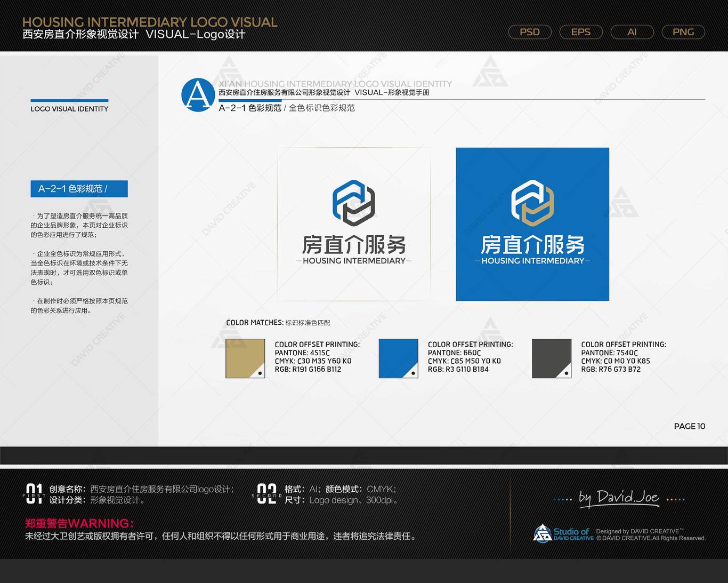728x583 pixels.
Task: Click RGB: R3 G110 B184 value
Action: (x=458, y=369)
